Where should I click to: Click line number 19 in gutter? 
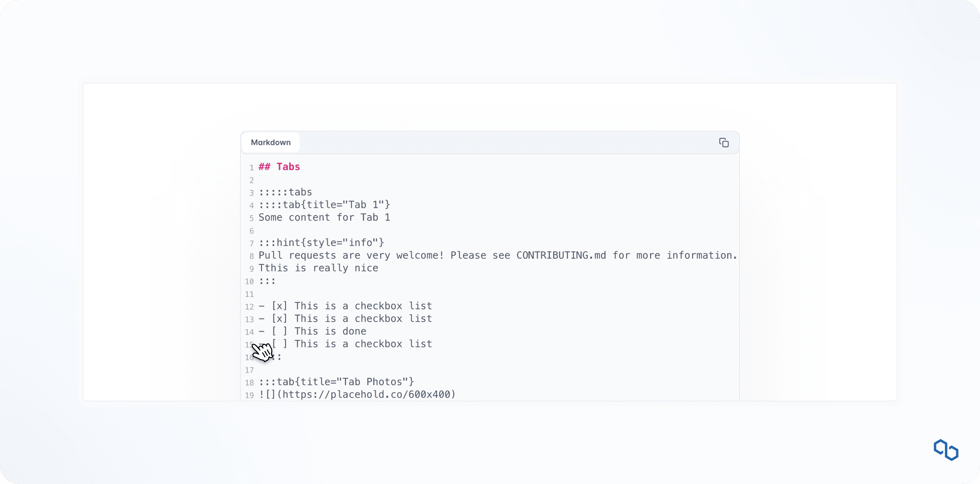click(249, 395)
